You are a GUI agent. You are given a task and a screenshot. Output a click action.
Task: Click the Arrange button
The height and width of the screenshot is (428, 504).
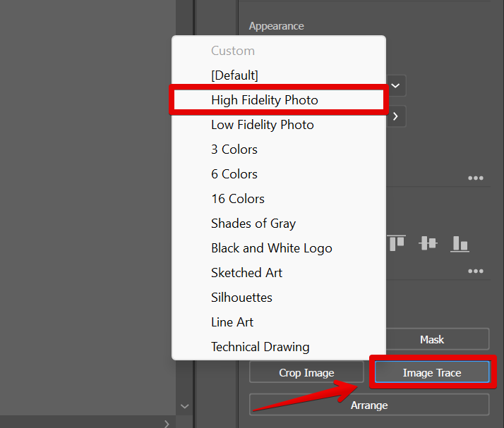click(368, 405)
